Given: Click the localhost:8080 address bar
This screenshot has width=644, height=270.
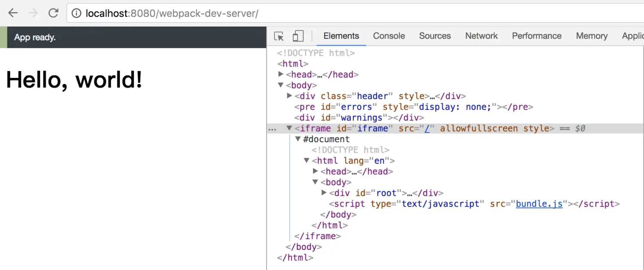Looking at the screenshot, I should coord(356,14).
